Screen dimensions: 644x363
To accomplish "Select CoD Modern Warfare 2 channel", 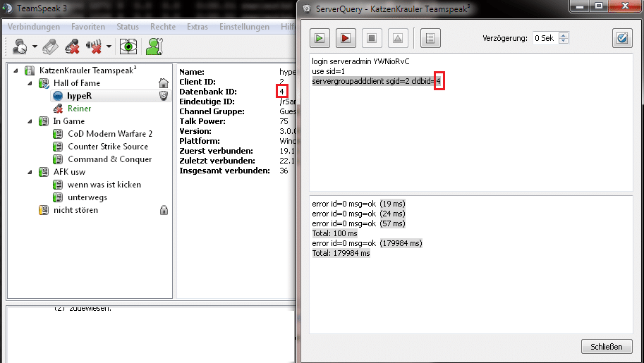I will point(110,134).
